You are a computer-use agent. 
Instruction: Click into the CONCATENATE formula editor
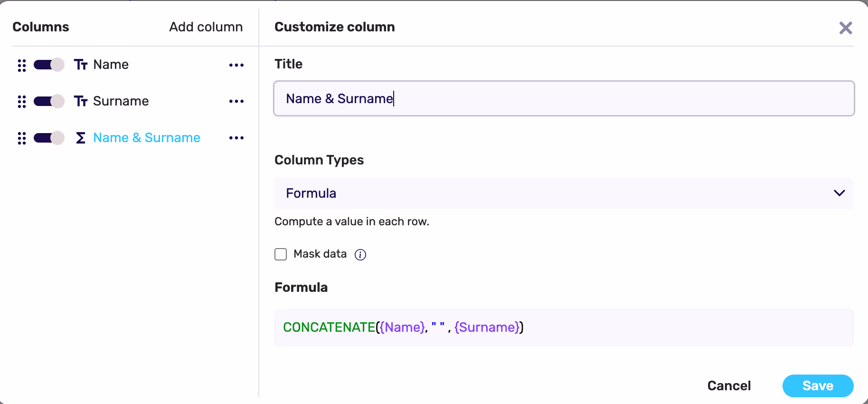(x=564, y=327)
